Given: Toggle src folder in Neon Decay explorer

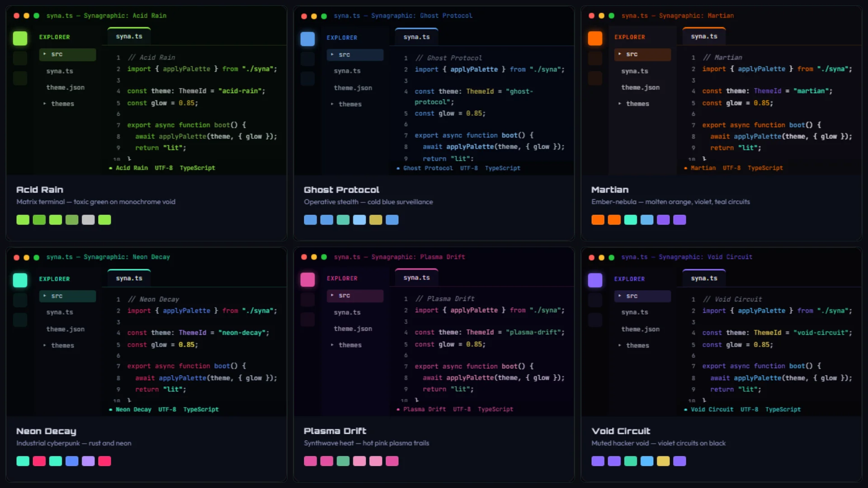Looking at the screenshot, I should [67, 296].
